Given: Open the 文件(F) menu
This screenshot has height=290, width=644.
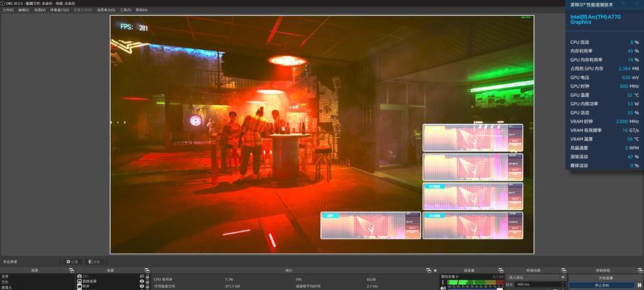Looking at the screenshot, I should (x=8, y=10).
